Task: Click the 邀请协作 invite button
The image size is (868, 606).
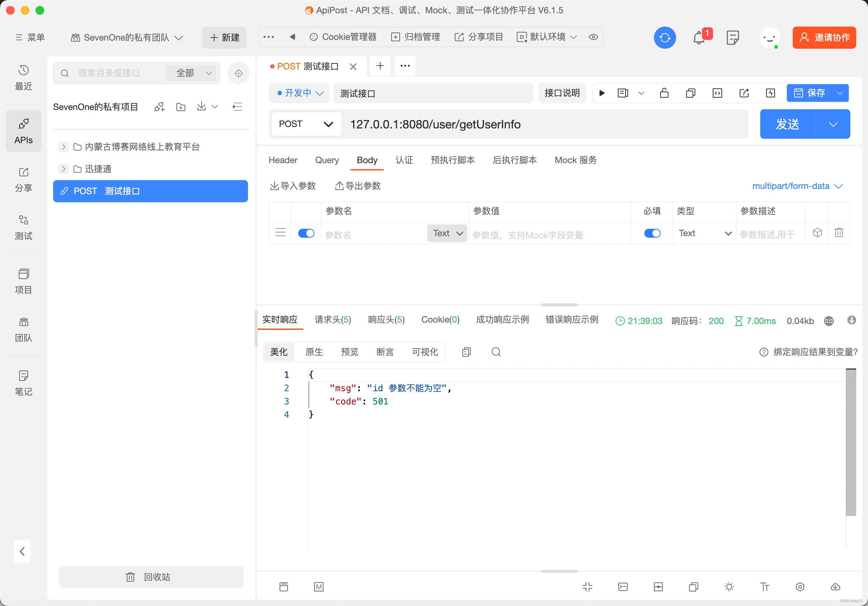Action: coord(824,37)
